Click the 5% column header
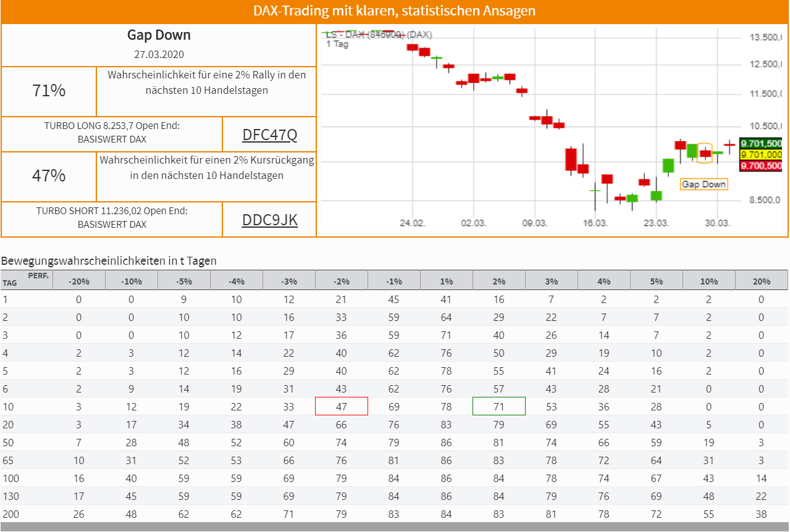This screenshot has width=790, height=532. tap(657, 281)
